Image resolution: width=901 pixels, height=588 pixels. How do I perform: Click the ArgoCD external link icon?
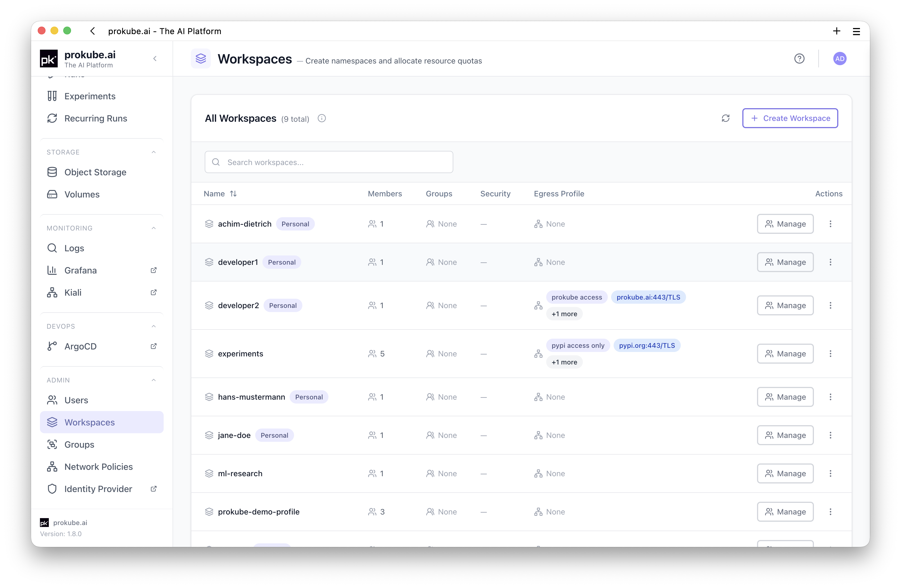tap(153, 346)
